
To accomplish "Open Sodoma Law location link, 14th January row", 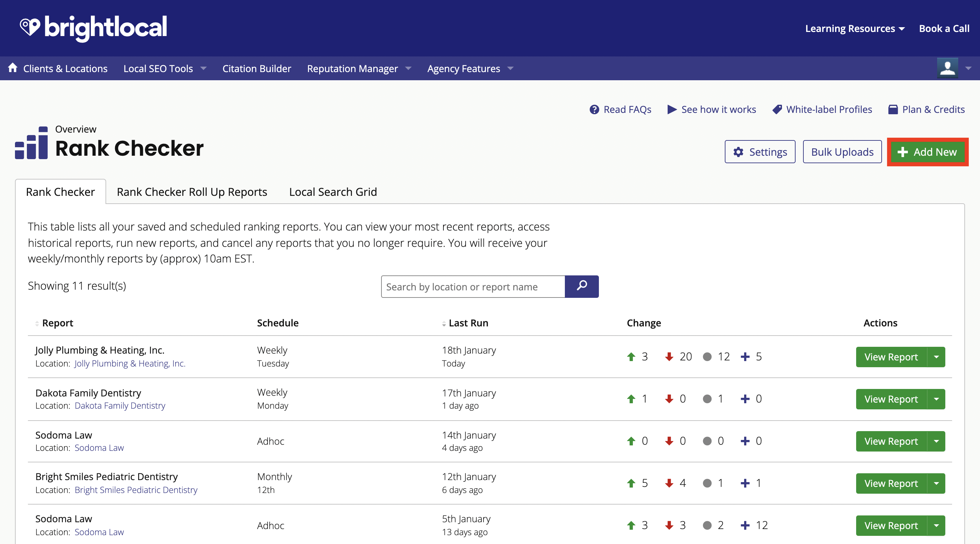I will (x=99, y=448).
